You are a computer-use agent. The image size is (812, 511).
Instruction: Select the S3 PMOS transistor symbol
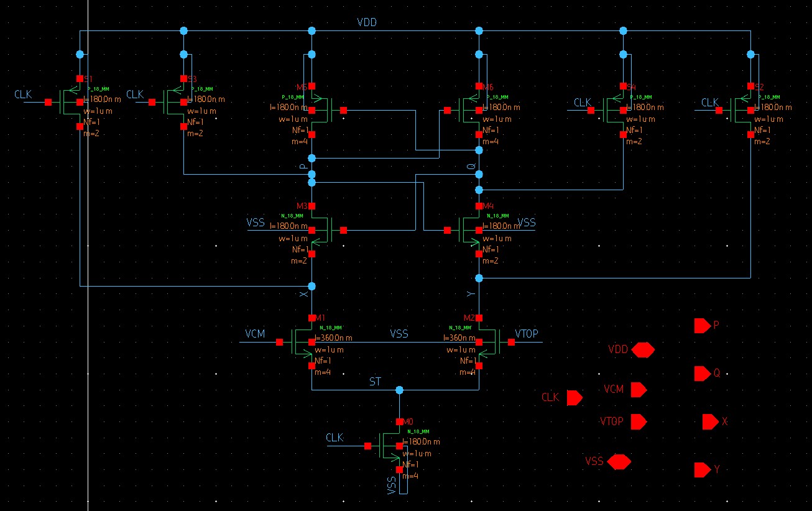(171, 103)
